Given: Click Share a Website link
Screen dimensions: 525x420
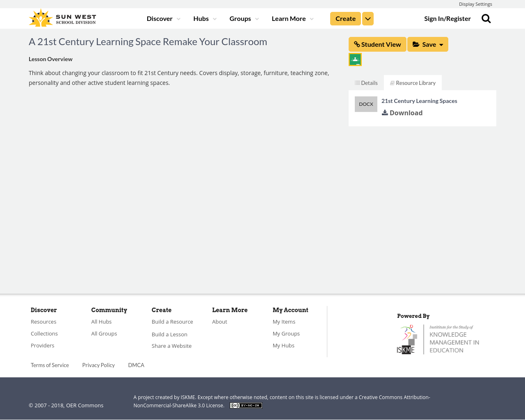Looking at the screenshot, I should point(171,346).
